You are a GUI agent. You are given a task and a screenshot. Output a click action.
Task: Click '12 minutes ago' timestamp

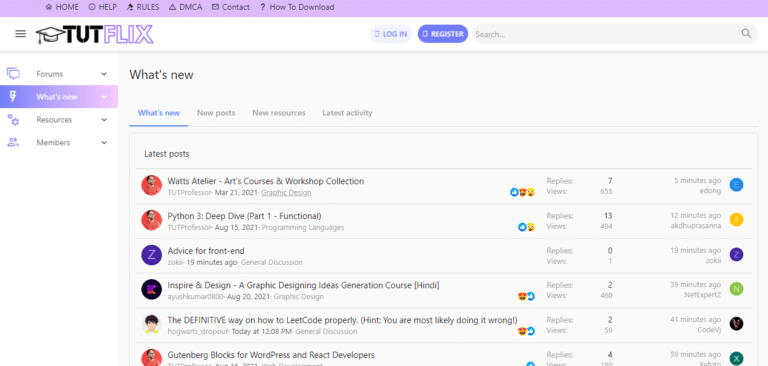[x=696, y=215]
